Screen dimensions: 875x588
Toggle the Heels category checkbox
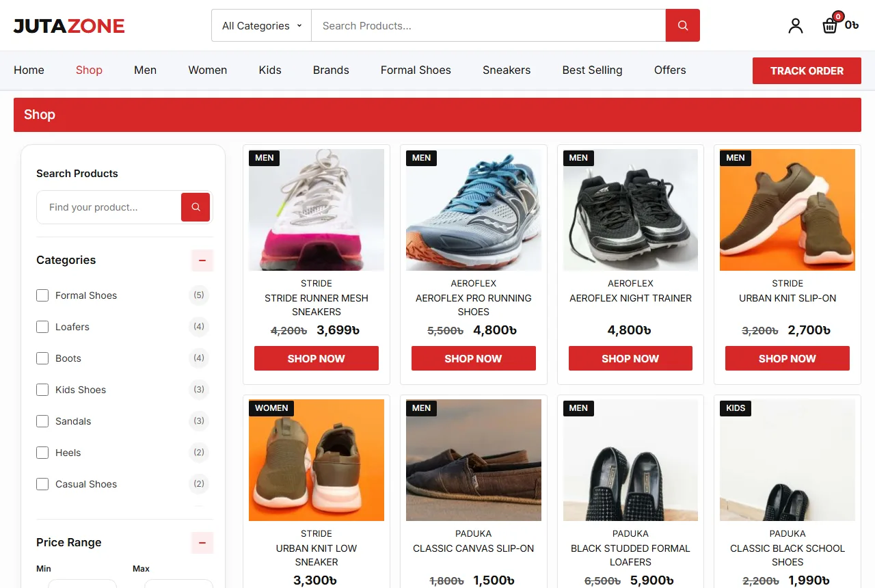coord(42,453)
